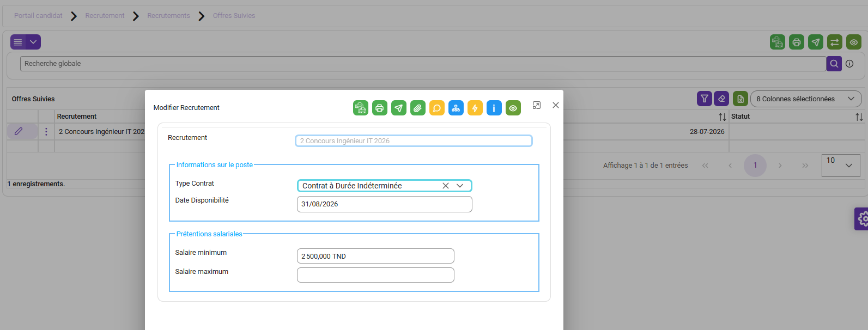
Task: Click the Salaire minimum field
Action: [375, 256]
